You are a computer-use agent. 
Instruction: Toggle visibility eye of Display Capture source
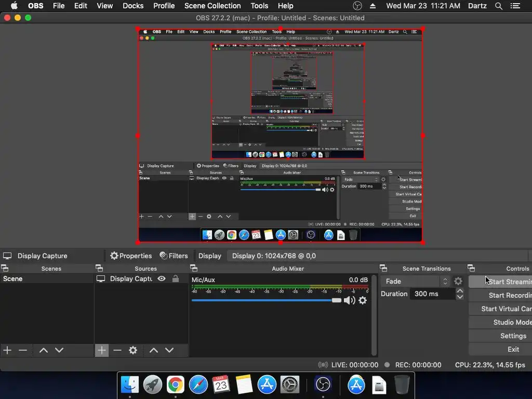pyautogui.click(x=162, y=278)
